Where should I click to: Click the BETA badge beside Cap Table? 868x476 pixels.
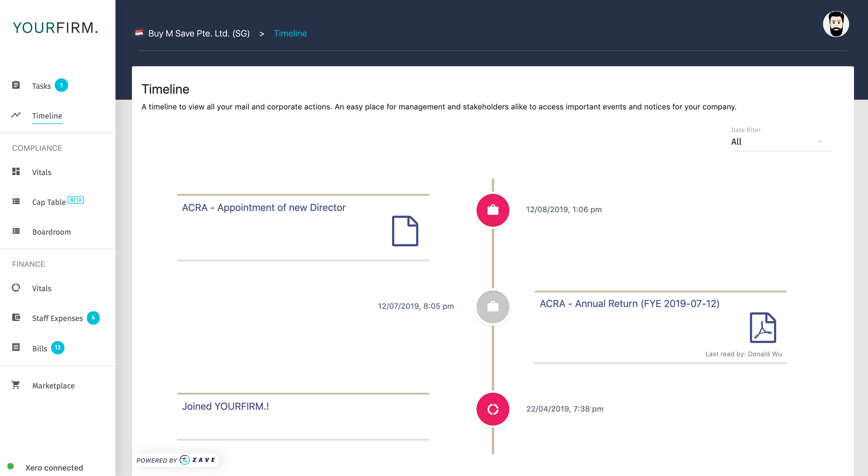click(x=76, y=200)
